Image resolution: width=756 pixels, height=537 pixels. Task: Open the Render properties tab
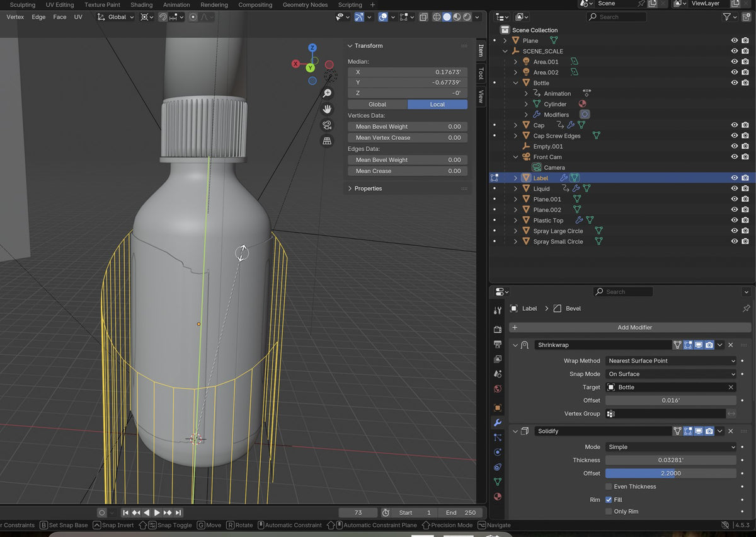(x=498, y=329)
